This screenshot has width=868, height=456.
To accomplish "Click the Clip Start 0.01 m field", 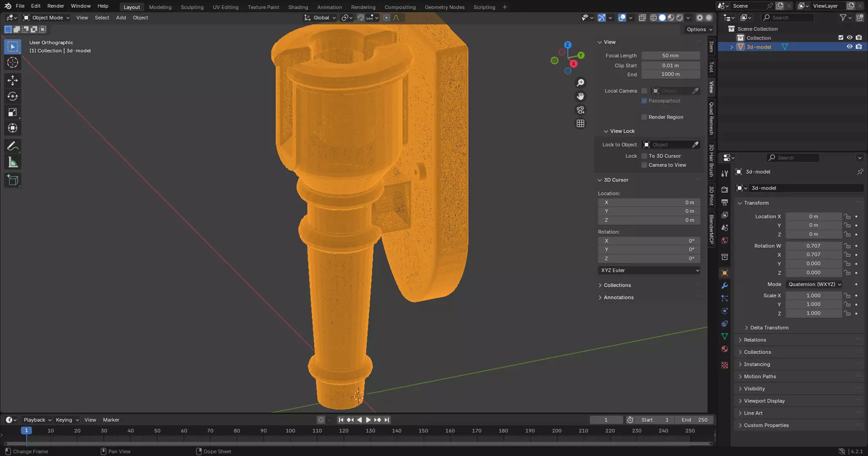I will 670,65.
